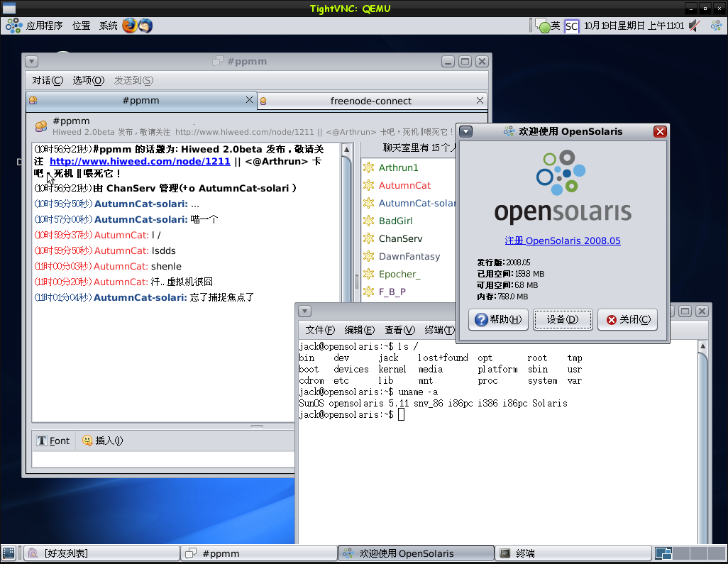This screenshot has width=728, height=564.
Task: Open the 终端 menu in the terminal
Action: 439,330
